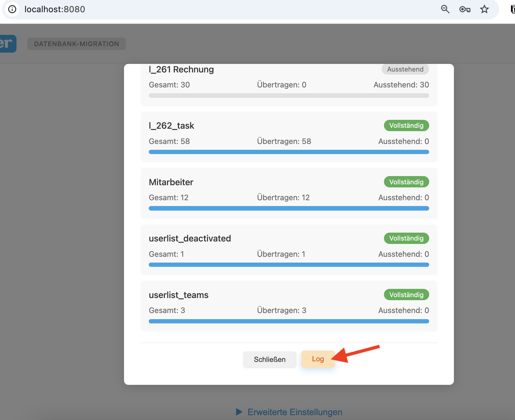Select the l_262_task title text
Screen dimensions: 515x420
[x=172, y=126]
